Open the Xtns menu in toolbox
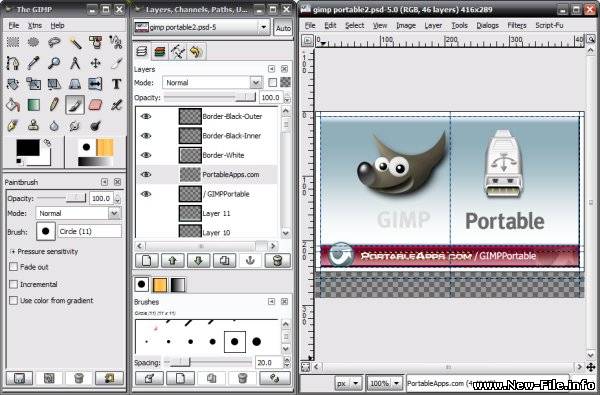Screen dimensions: 600x395 pyautogui.click(x=35, y=26)
